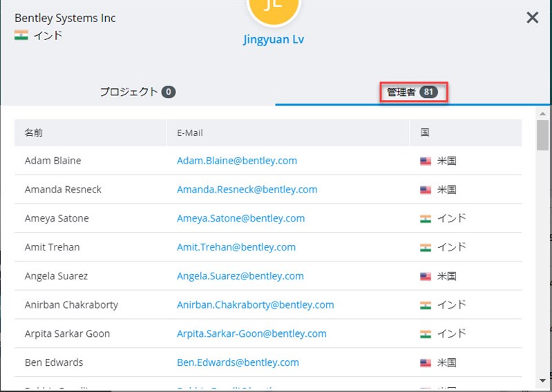Open Ben.Edwards@bentley.com email link
This screenshot has width=552, height=392.
point(238,362)
